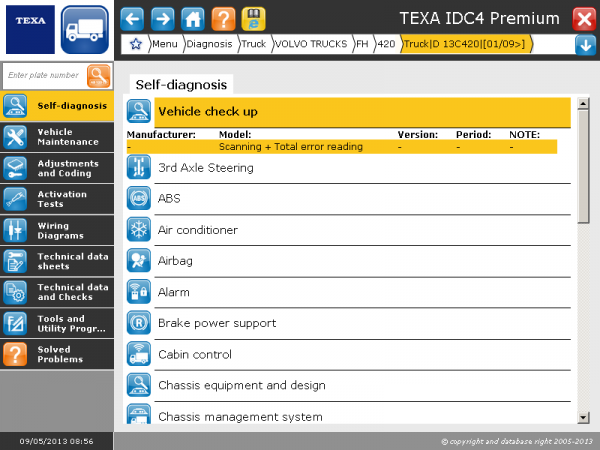The width and height of the screenshot is (600, 450).
Task: Click the ABS system icon
Action: 139,198
